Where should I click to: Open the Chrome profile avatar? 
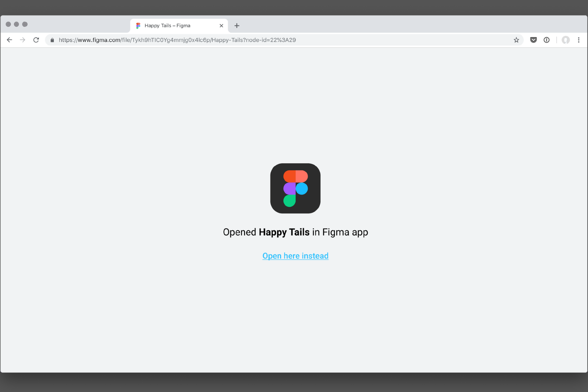tap(566, 40)
